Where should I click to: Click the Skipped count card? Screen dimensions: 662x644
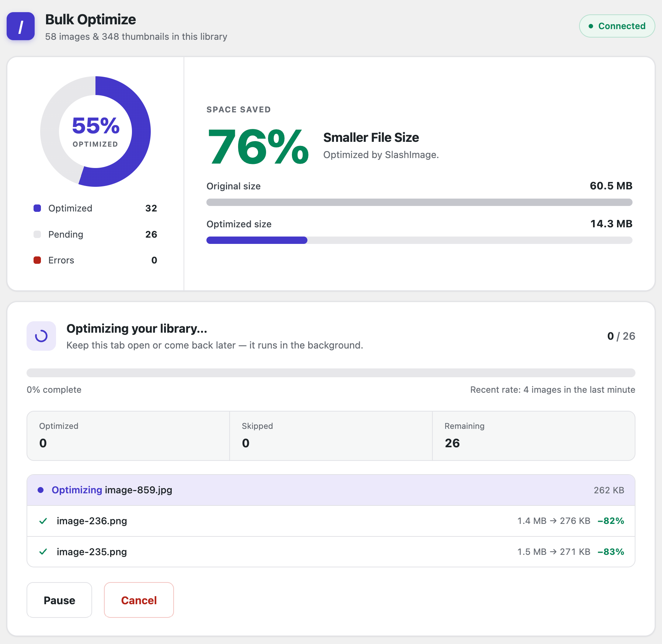(x=331, y=436)
